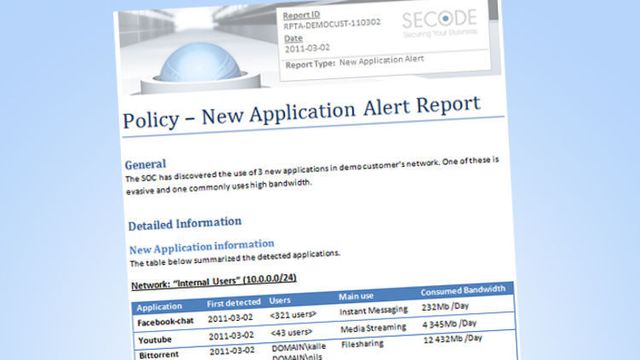Click first detected date in Bittorrent row
640x360 pixels.
[232, 351]
